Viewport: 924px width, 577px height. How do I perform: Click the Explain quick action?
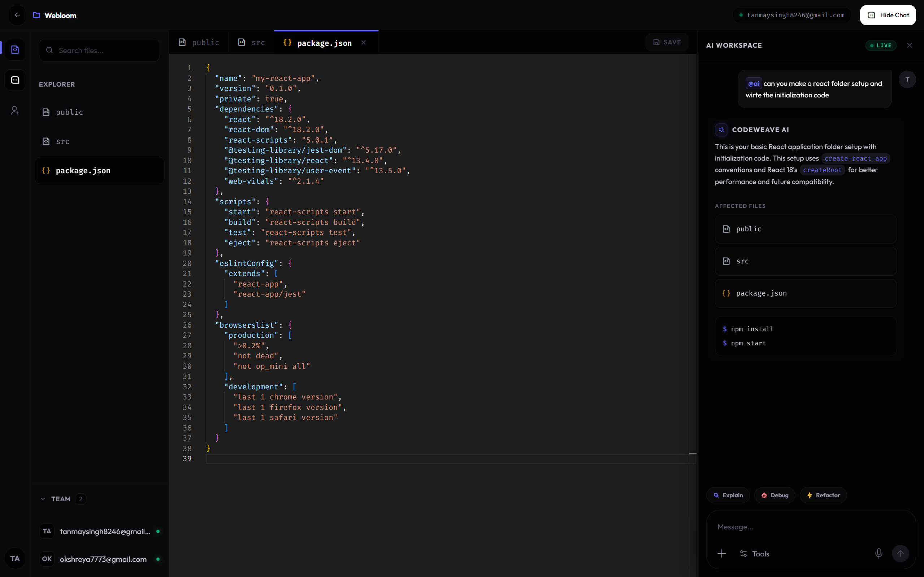[x=728, y=495]
